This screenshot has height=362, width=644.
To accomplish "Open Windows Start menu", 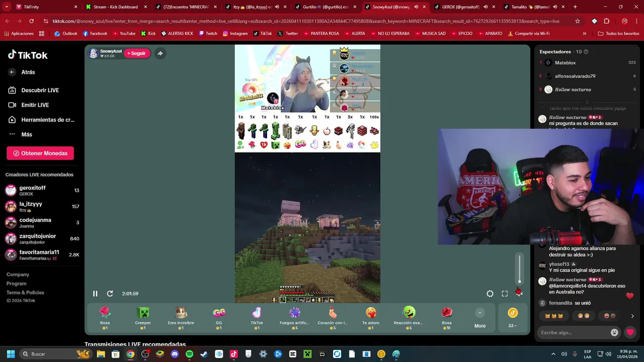I will (x=11, y=354).
